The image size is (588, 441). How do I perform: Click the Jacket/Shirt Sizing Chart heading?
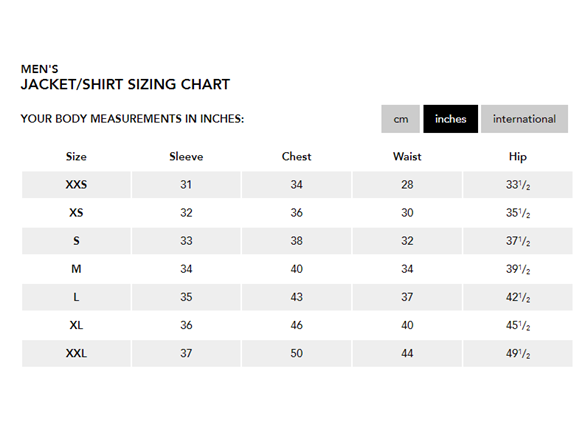pos(125,84)
